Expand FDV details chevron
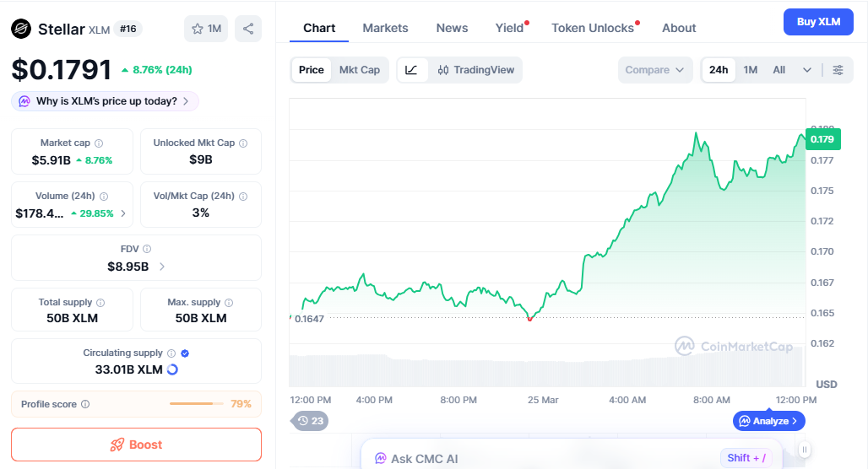868x469 pixels. 161,267
